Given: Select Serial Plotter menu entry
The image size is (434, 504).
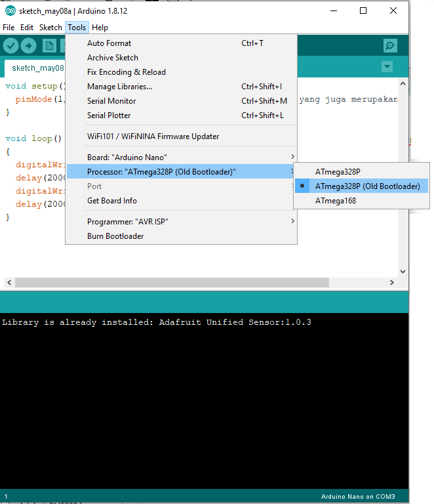Looking at the screenshot, I should (x=181, y=115).
